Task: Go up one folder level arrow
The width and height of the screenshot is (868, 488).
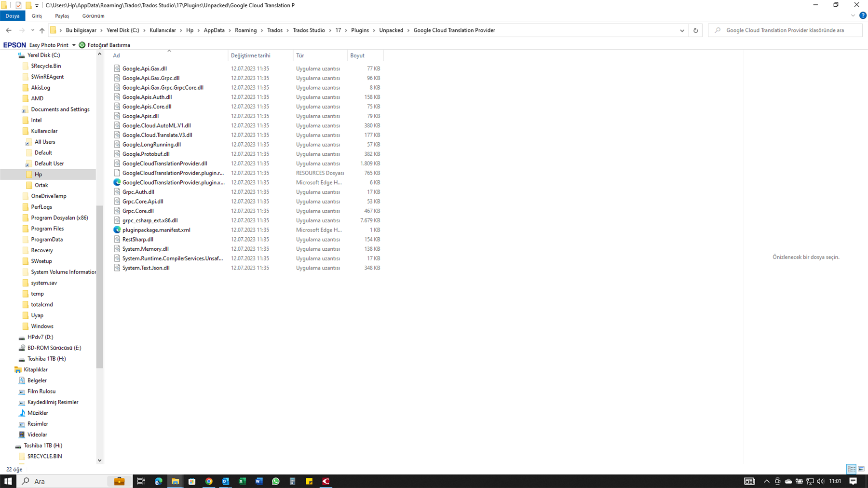Action: coord(42,30)
